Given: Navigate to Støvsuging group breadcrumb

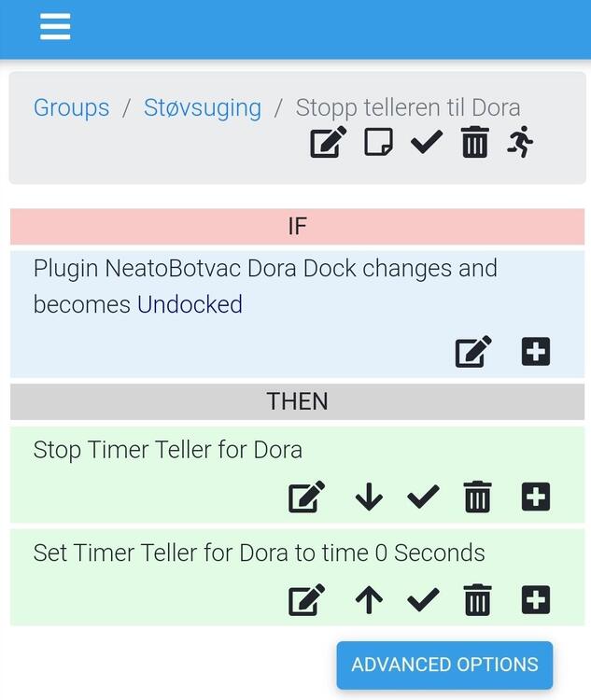Looking at the screenshot, I should coord(203,107).
